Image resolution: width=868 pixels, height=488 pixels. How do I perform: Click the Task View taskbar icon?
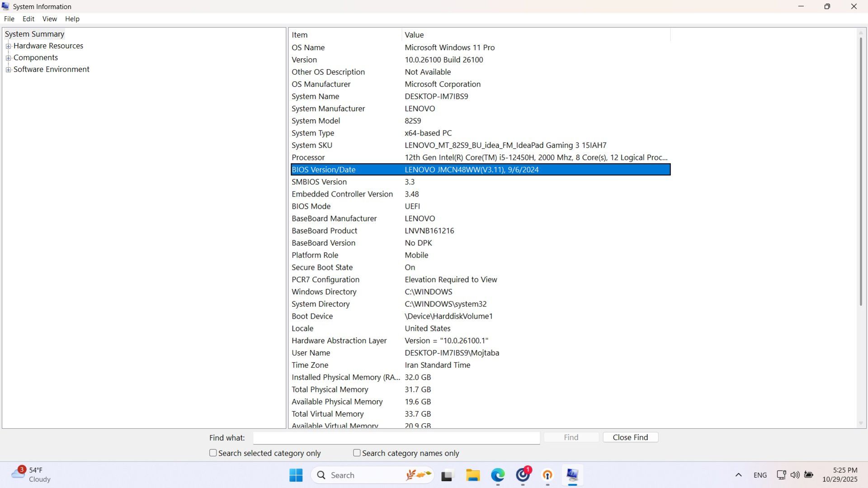[x=447, y=475]
